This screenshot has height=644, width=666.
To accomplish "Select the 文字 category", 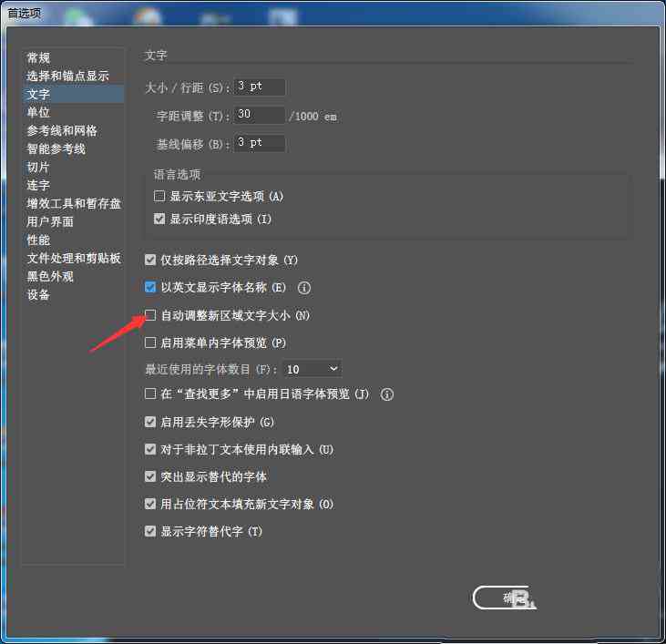I will click(x=74, y=94).
